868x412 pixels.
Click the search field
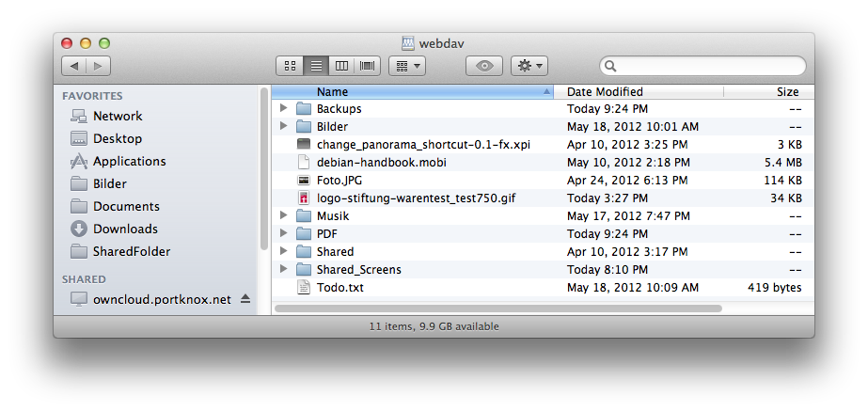[x=702, y=66]
